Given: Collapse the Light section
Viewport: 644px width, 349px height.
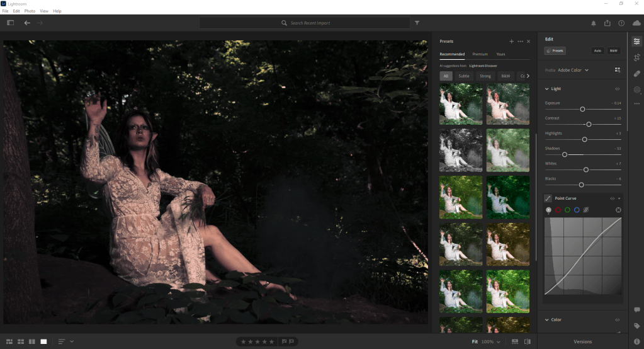Looking at the screenshot, I should [x=546, y=89].
